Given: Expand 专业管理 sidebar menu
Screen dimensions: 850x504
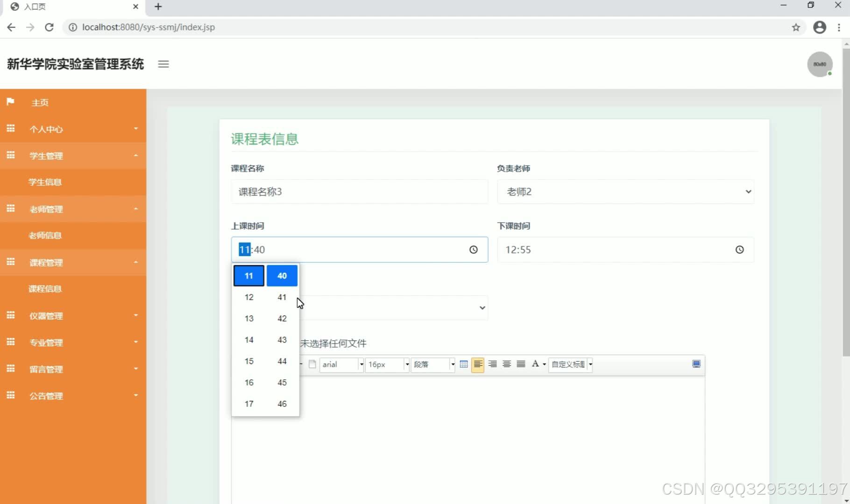Looking at the screenshot, I should point(73,342).
